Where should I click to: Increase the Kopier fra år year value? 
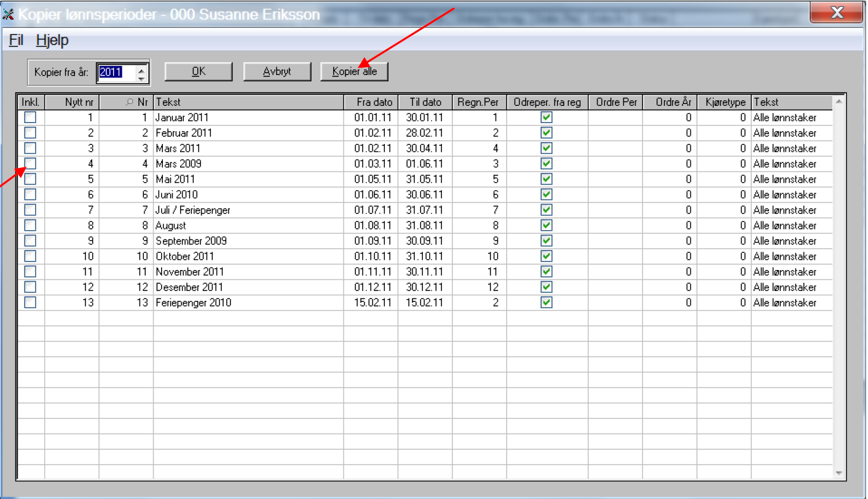142,69
